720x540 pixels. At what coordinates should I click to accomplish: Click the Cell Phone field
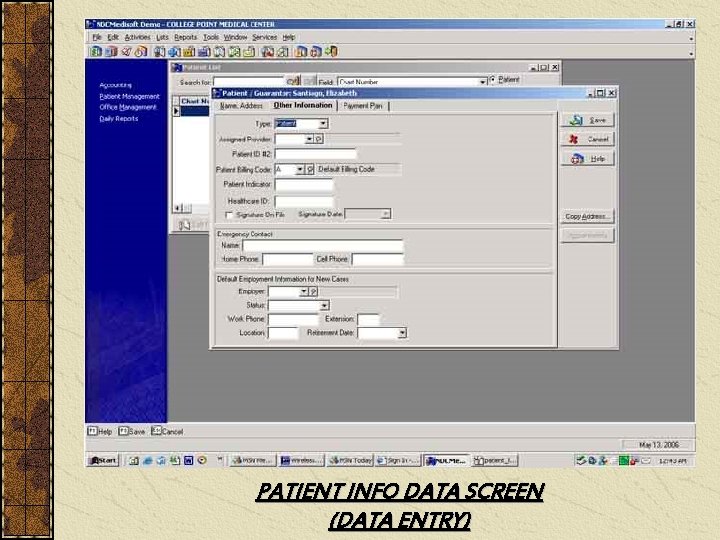[x=378, y=259]
